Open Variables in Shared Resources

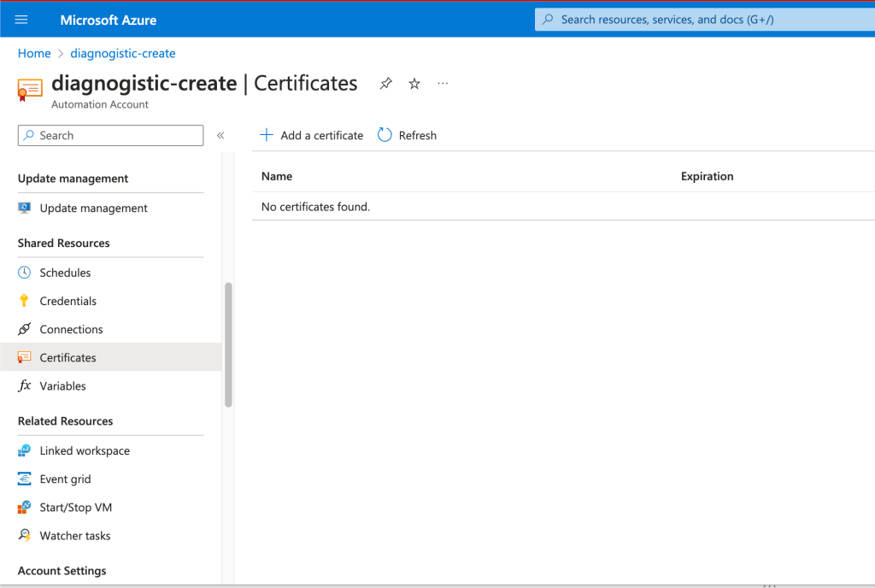coord(110,386)
